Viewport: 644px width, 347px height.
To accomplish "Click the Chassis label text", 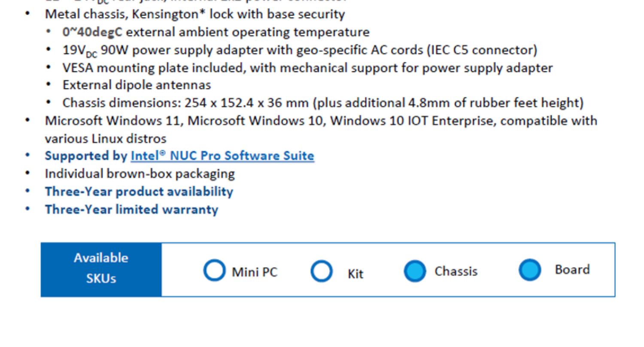I will tap(456, 271).
